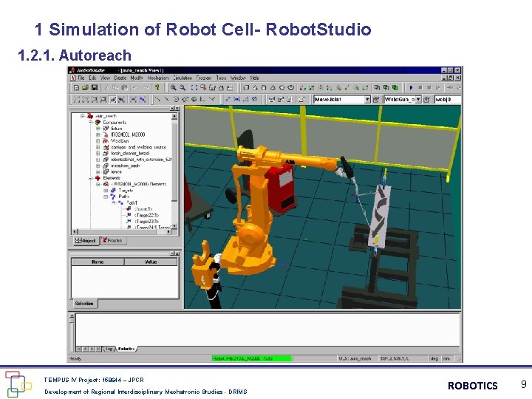Open the WeldGun tool dropdown
The width and height of the screenshot is (532, 399).
coord(418,100)
